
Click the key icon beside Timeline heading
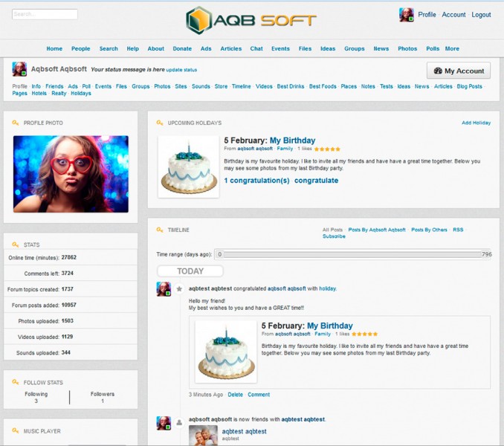pyautogui.click(x=159, y=230)
